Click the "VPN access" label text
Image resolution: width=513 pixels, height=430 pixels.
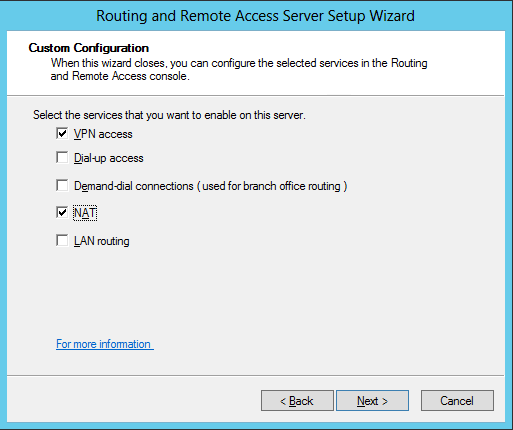pos(103,134)
